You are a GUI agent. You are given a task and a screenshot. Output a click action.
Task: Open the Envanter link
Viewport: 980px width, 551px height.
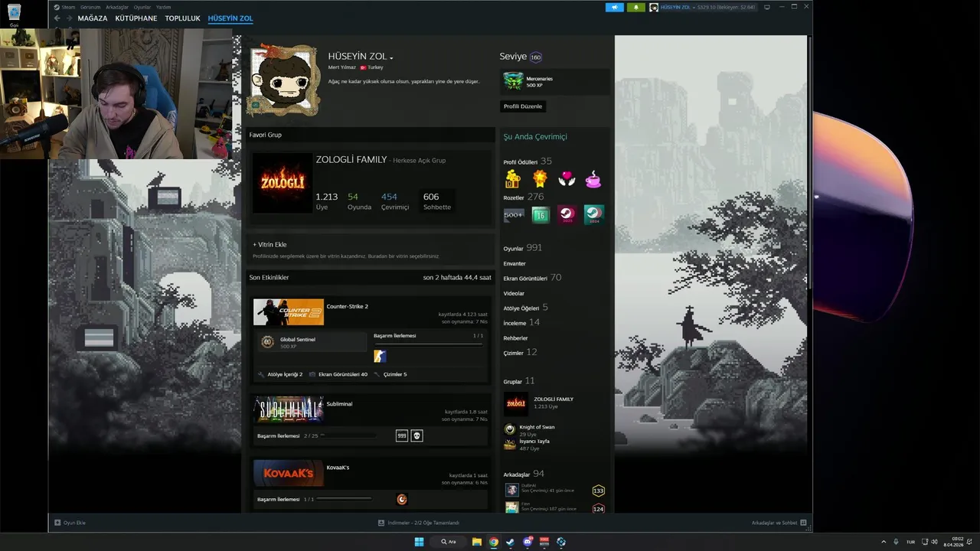pos(514,263)
